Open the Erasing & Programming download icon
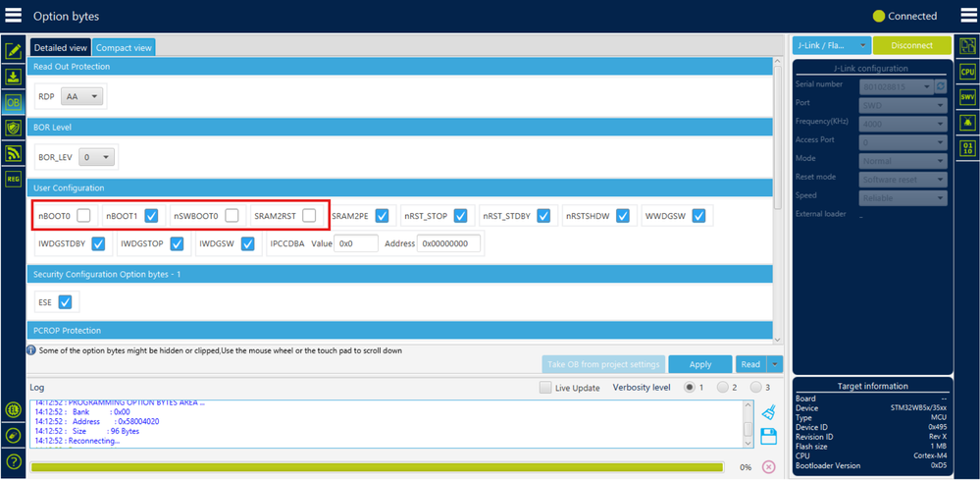The image size is (980, 480). tap(13, 77)
